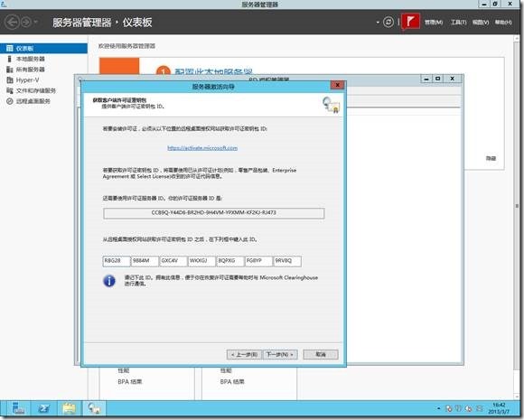The image size is (524, 420).
Task: Click the license server ID field
Action: 213,213
